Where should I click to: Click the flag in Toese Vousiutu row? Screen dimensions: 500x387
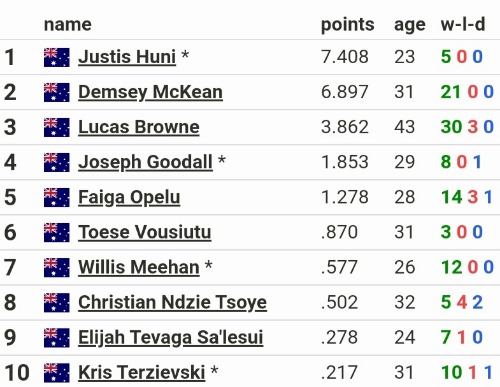point(57,232)
